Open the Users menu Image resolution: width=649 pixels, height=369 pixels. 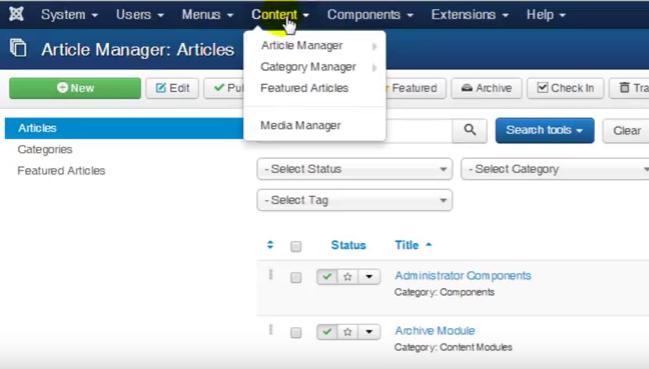coord(140,15)
